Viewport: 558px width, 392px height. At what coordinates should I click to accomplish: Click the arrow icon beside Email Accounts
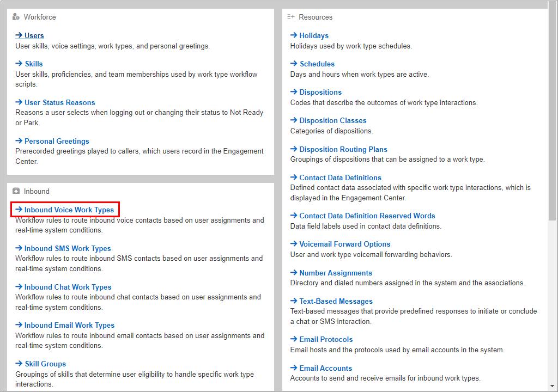293,367
